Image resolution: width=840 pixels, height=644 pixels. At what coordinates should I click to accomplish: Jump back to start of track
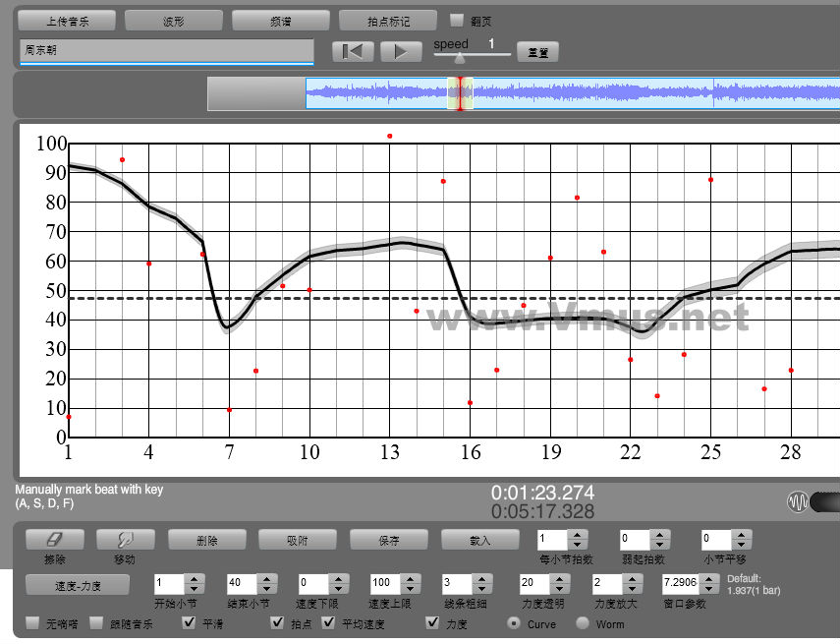click(353, 52)
